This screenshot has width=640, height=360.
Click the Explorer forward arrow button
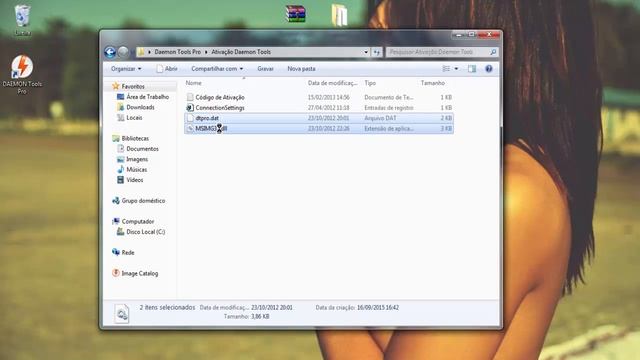click(x=122, y=52)
